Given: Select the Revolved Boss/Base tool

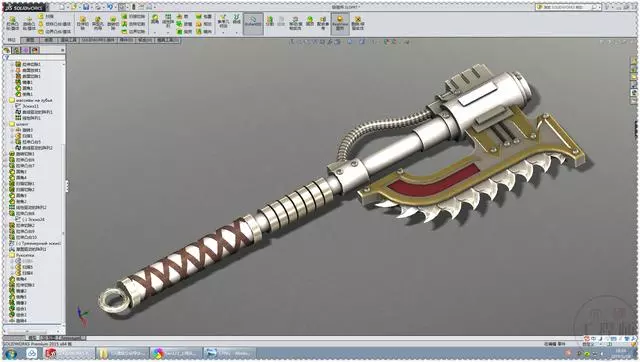Looking at the screenshot, I should (x=29, y=24).
